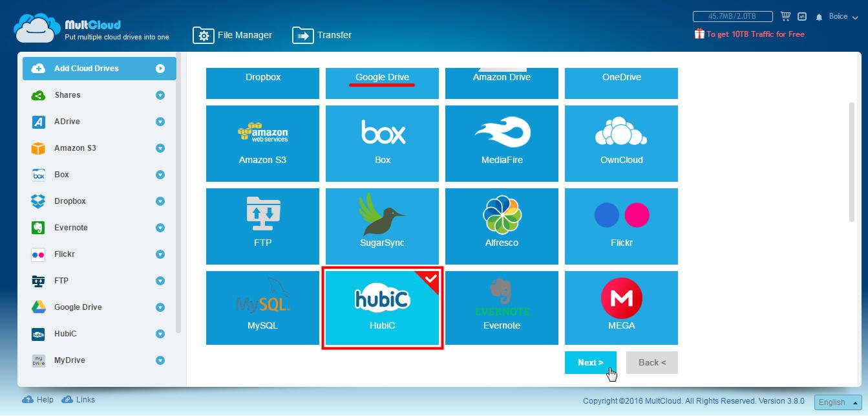
Task: Select the HubiC tile in grid
Action: pyautogui.click(x=382, y=308)
